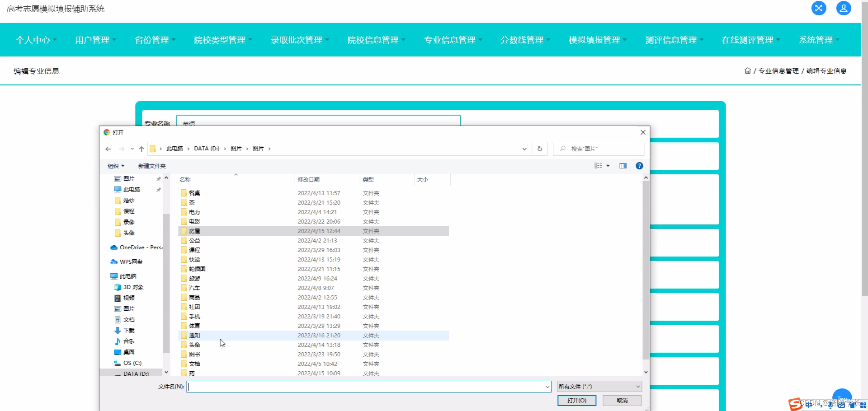Open the 分数线管理 menu

click(525, 40)
